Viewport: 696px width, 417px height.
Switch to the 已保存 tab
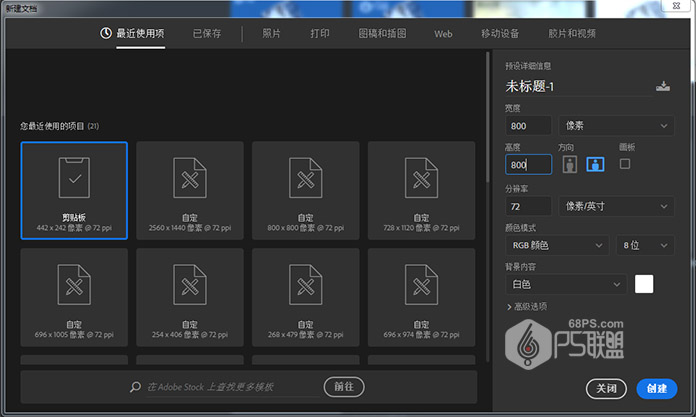pos(207,33)
